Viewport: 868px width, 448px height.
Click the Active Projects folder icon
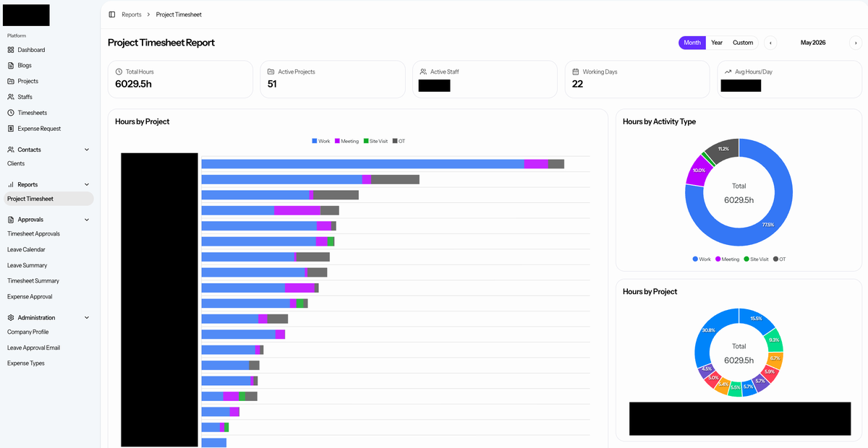click(271, 72)
